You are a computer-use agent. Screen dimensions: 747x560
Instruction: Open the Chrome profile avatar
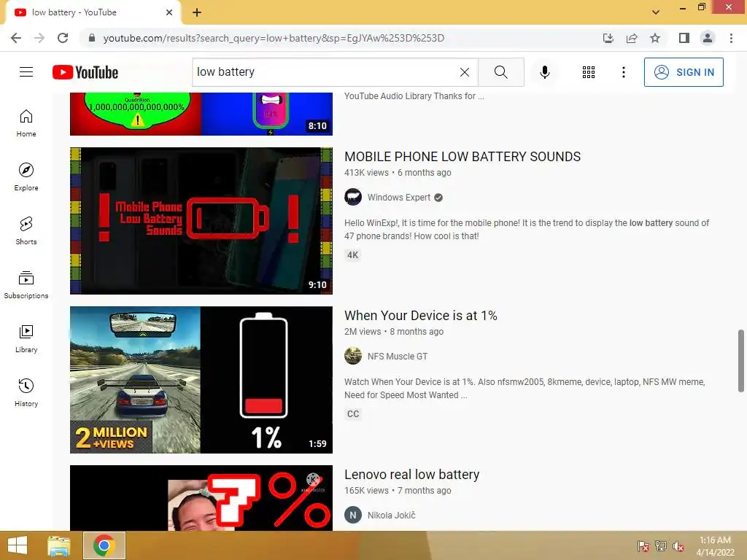click(x=708, y=38)
